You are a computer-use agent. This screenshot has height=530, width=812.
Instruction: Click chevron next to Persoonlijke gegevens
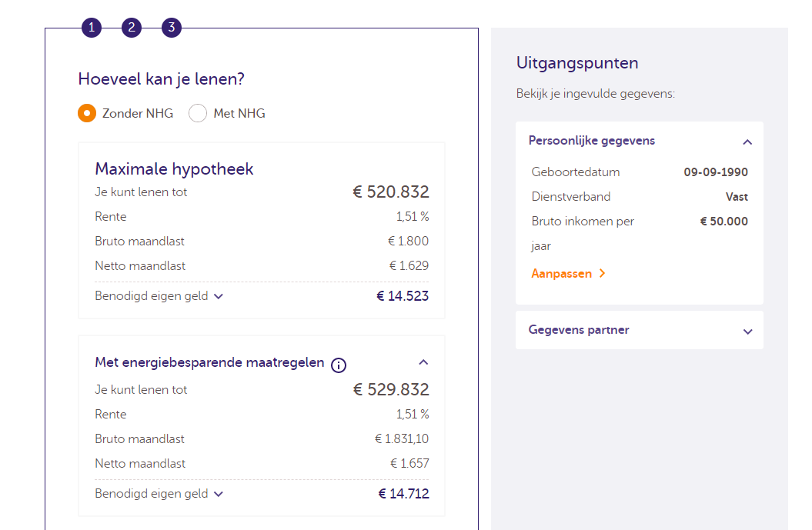[747, 142]
